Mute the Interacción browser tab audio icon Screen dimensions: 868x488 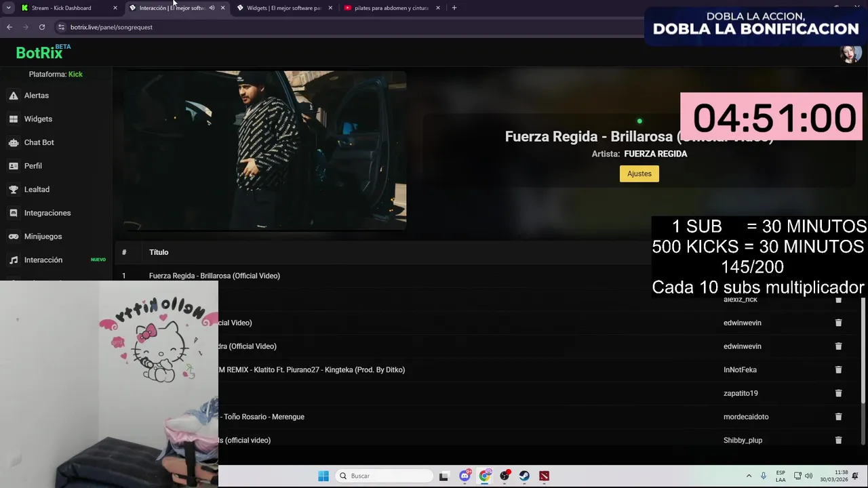(212, 8)
